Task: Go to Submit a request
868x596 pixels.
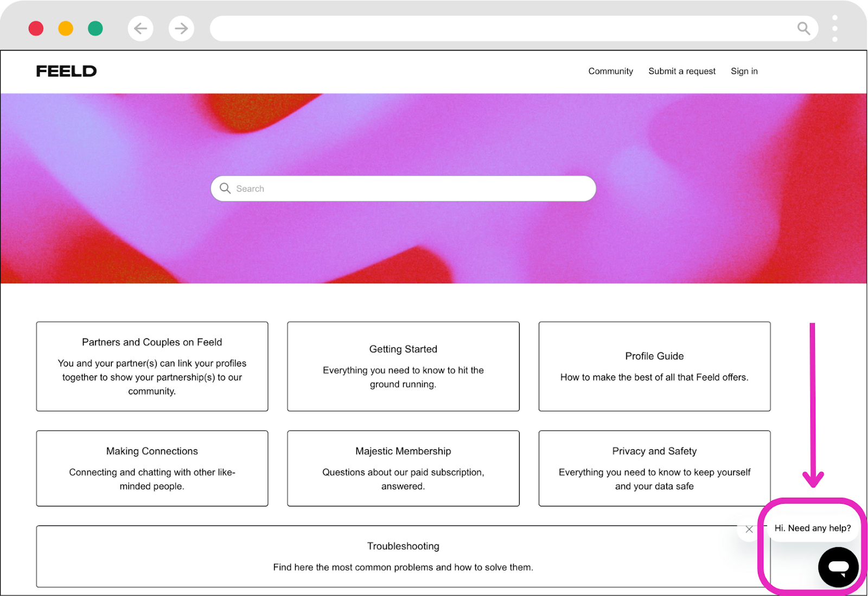Action: click(x=682, y=71)
